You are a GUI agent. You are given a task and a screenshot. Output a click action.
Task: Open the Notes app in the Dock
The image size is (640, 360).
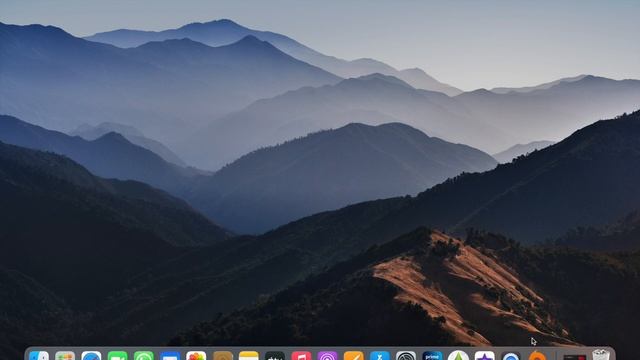[x=249, y=356]
